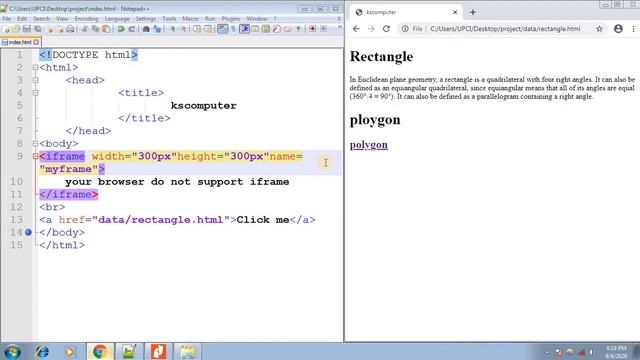
Task: Open the File menu in Notepad++
Action: click(7, 19)
